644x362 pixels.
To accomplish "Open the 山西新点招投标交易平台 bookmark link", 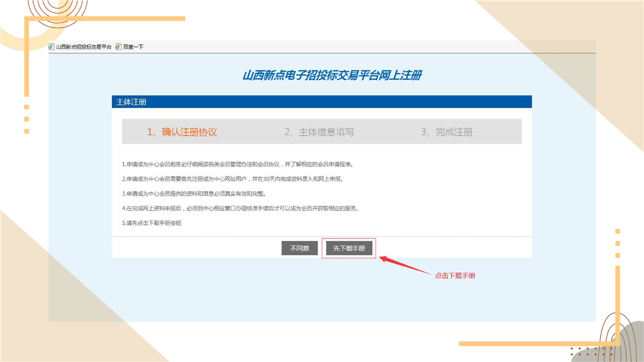I will click(84, 47).
